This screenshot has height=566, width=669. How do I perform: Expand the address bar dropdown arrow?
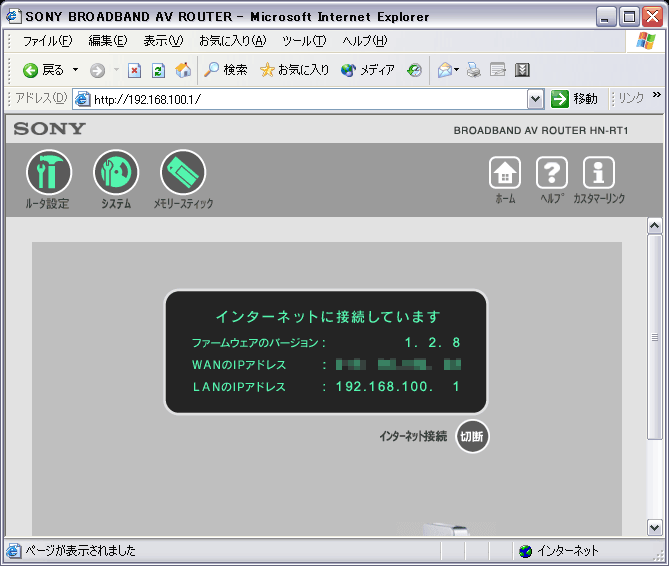pyautogui.click(x=535, y=99)
